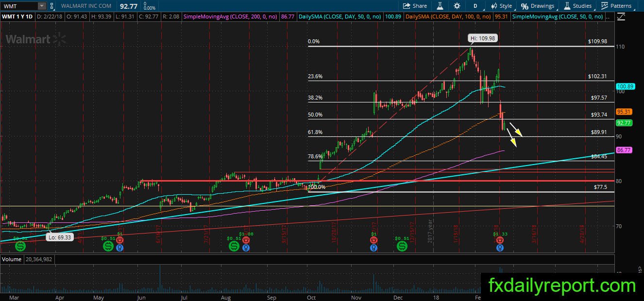Click the red earnings phone icon in February
This screenshot has width=644, height=301.
(x=500, y=240)
